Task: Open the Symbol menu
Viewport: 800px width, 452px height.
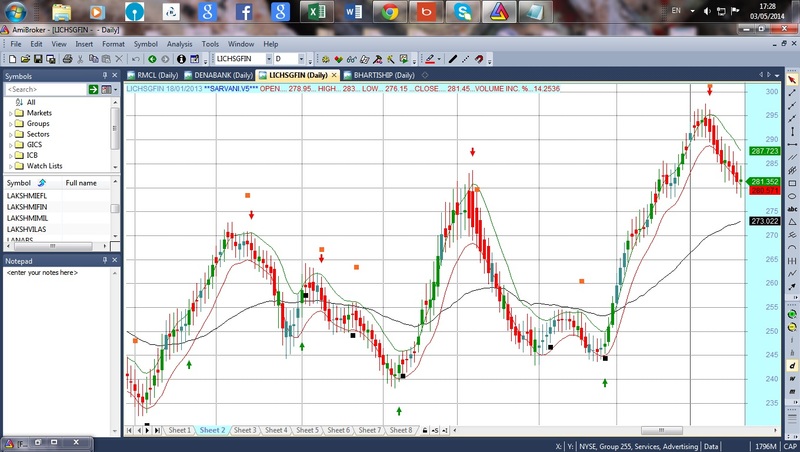Action: point(145,44)
